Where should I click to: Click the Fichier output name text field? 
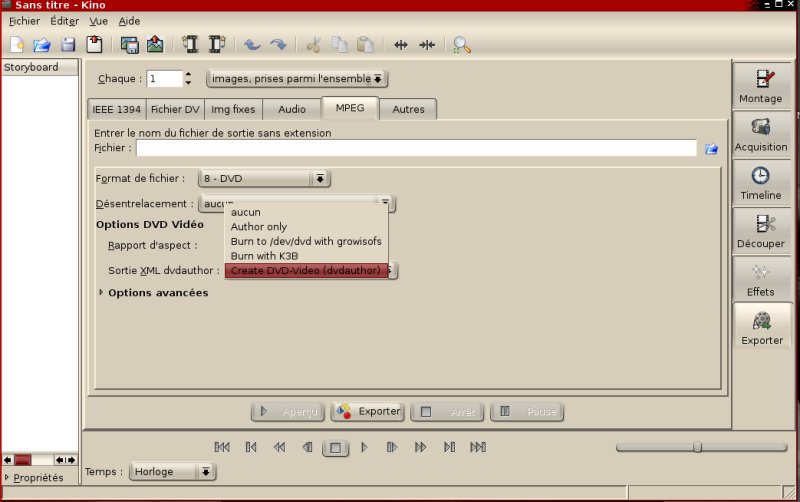point(416,148)
